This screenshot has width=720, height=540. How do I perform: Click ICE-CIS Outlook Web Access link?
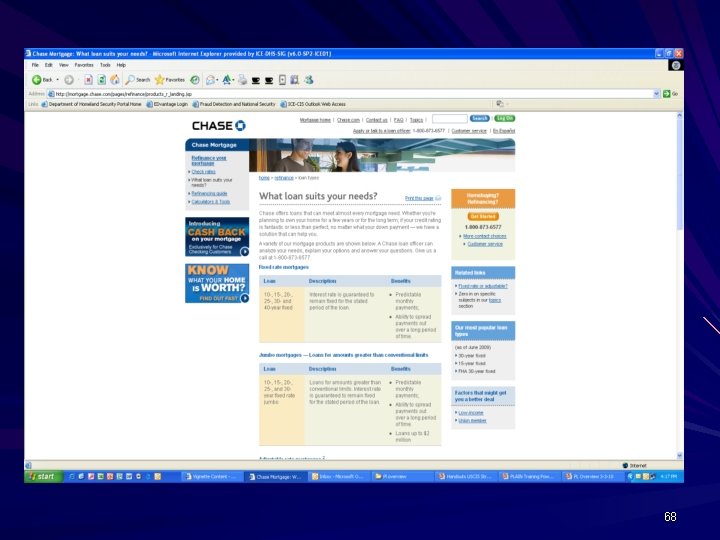[x=313, y=104]
